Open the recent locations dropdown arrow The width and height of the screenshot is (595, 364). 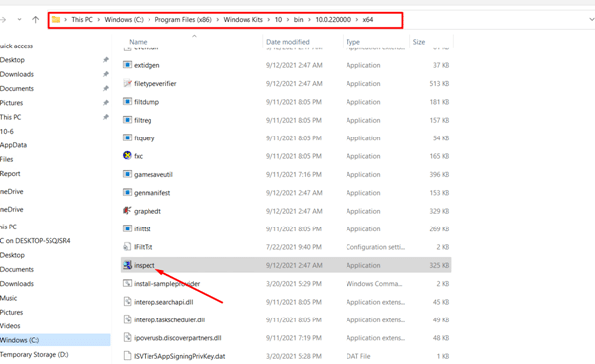point(19,20)
